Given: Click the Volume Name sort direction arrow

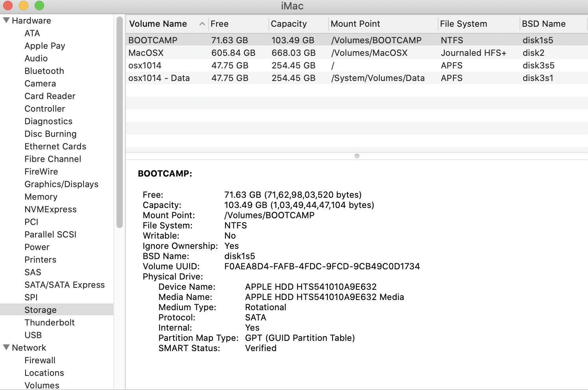Looking at the screenshot, I should pyautogui.click(x=202, y=24).
